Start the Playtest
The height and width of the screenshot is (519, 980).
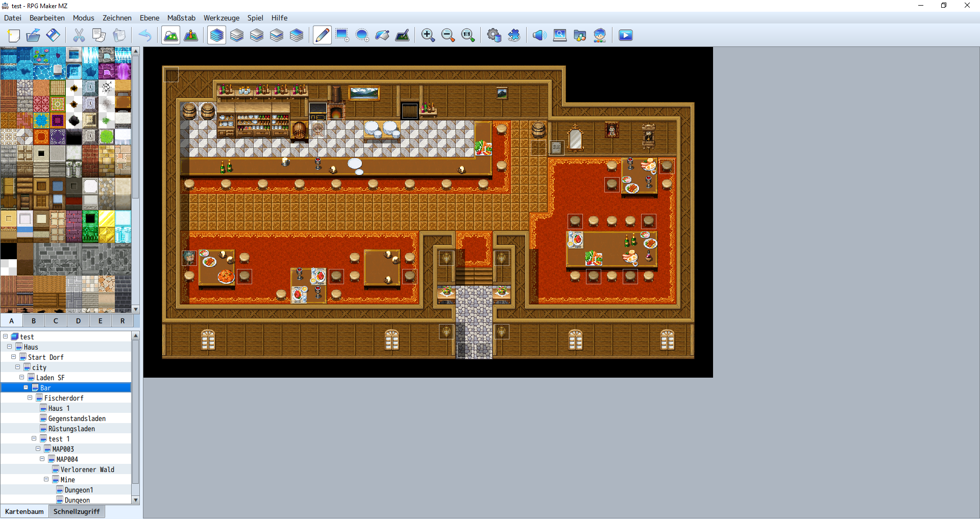[x=626, y=35]
